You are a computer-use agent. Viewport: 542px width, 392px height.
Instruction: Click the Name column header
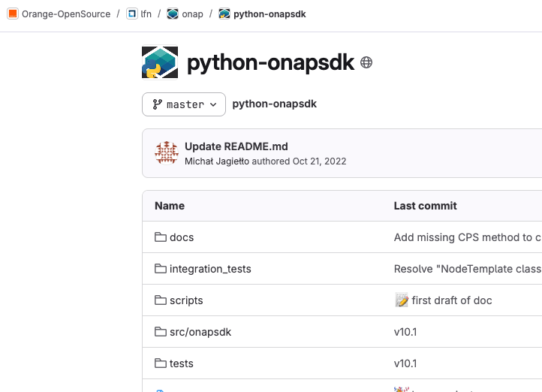point(170,206)
